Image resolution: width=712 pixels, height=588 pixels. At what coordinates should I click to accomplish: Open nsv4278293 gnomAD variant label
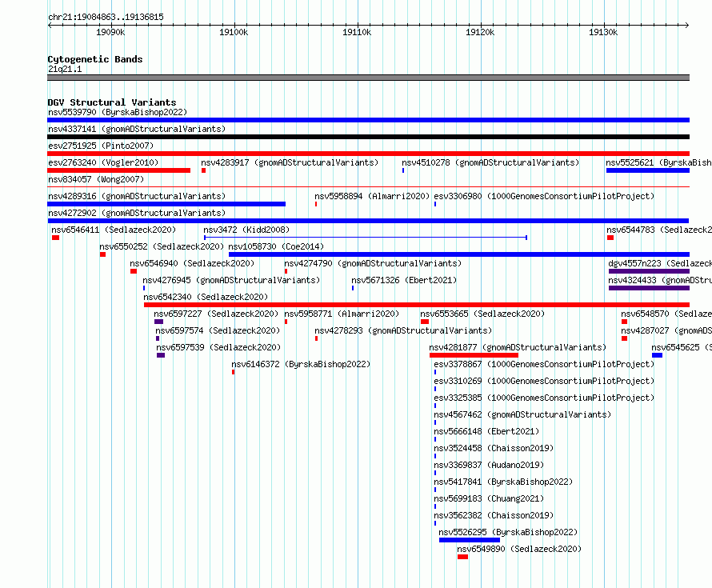point(403,330)
